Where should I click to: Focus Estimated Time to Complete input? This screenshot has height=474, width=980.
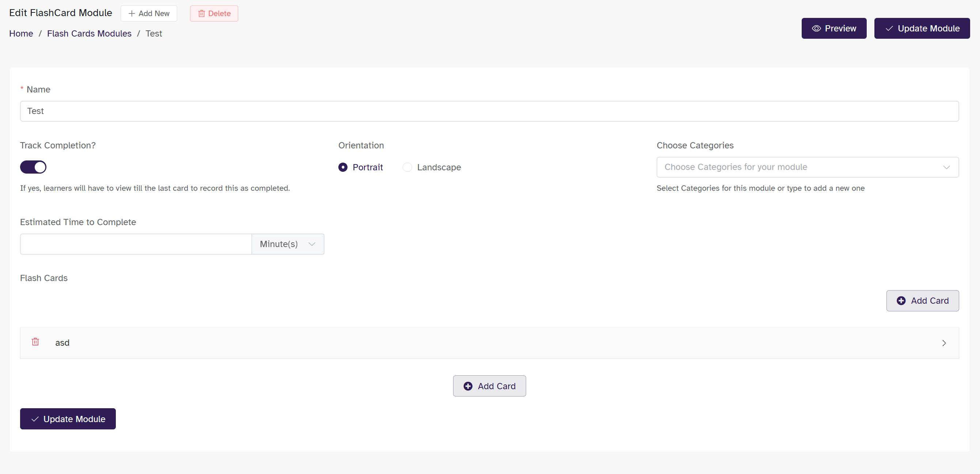coord(136,244)
